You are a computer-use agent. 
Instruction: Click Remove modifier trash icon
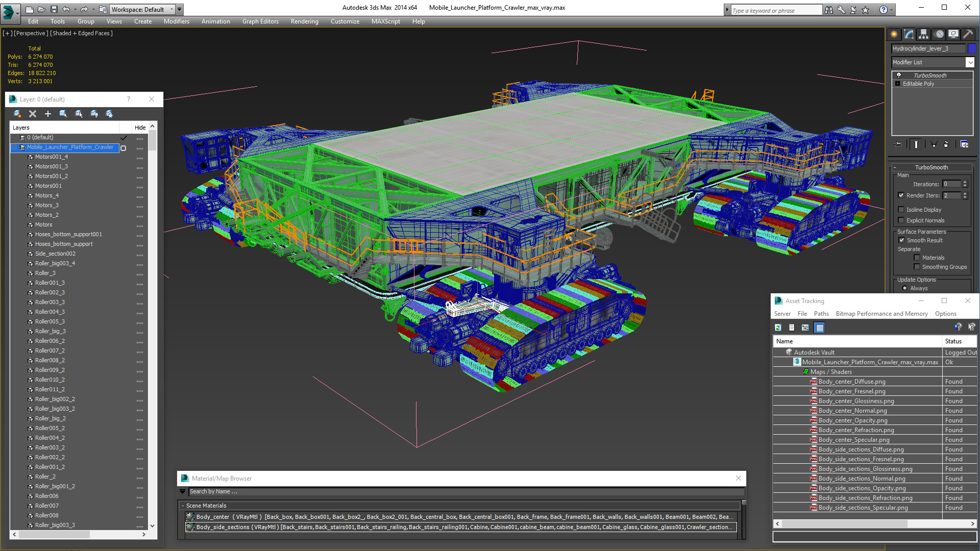point(946,144)
